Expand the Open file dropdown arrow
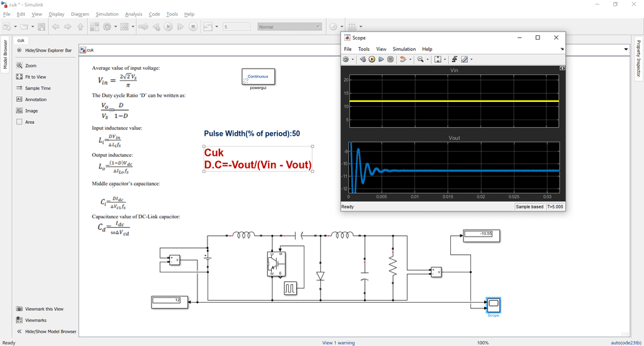Viewport: 644px width, 346px height. (x=33, y=26)
